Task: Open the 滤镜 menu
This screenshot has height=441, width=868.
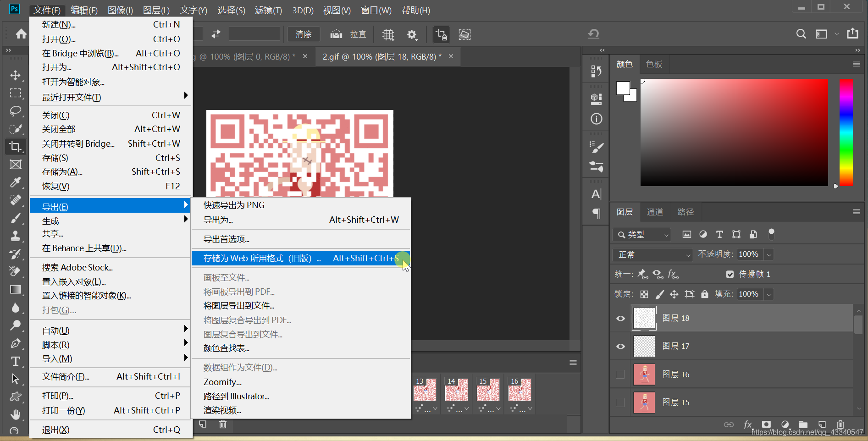Action: pyautogui.click(x=268, y=10)
